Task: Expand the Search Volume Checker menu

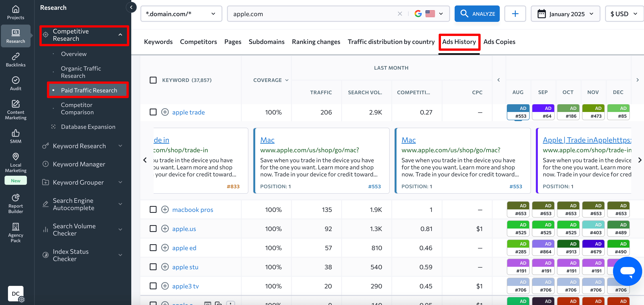Action: [x=120, y=230]
